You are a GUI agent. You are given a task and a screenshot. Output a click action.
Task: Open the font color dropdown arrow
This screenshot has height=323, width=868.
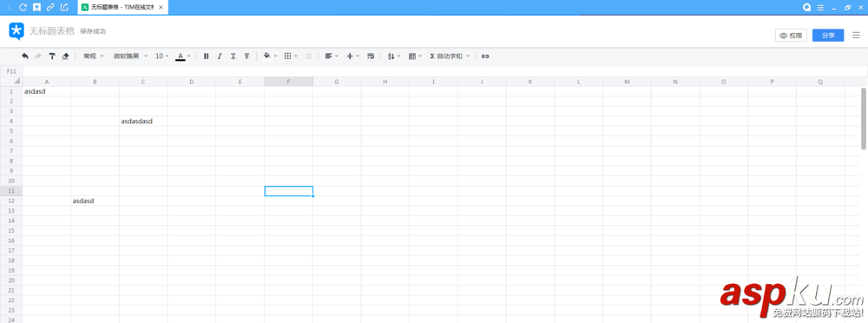(x=188, y=56)
